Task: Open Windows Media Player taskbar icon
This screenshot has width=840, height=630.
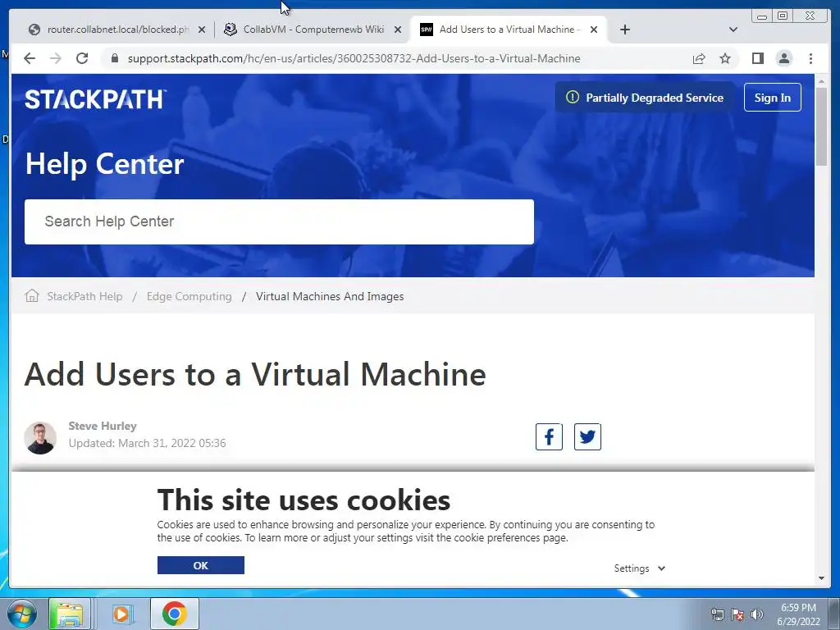Action: pyautogui.click(x=121, y=614)
